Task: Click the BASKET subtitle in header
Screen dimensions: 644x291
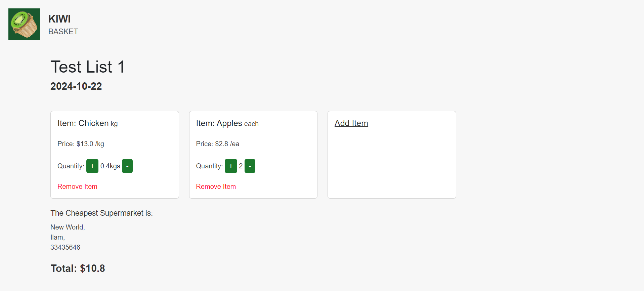Action: click(x=63, y=32)
